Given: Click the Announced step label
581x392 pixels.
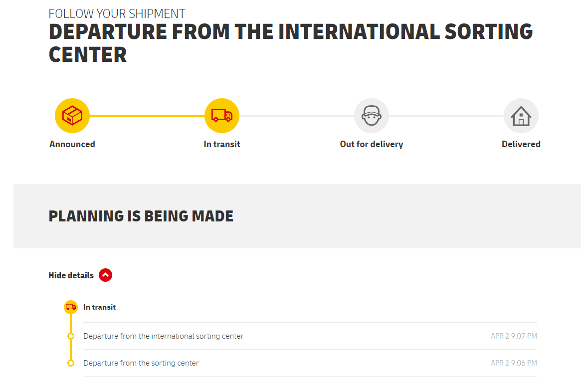Looking at the screenshot, I should (x=72, y=144).
